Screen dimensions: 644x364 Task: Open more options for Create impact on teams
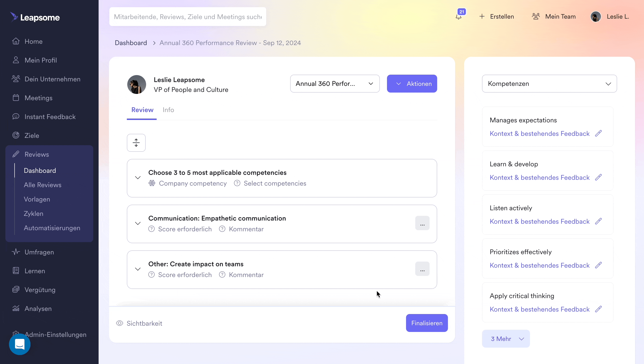(422, 269)
